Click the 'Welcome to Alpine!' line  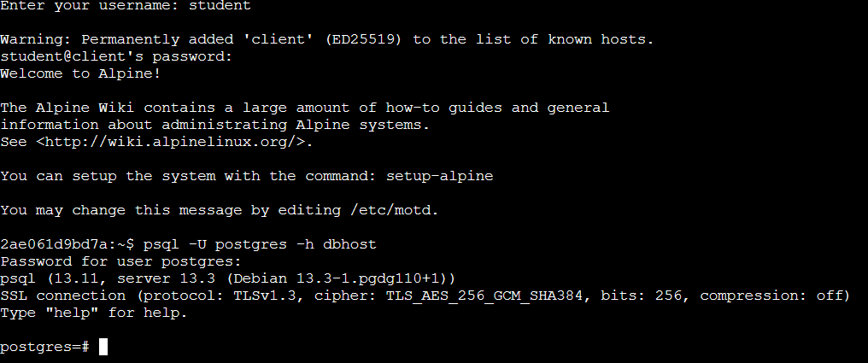(x=80, y=73)
